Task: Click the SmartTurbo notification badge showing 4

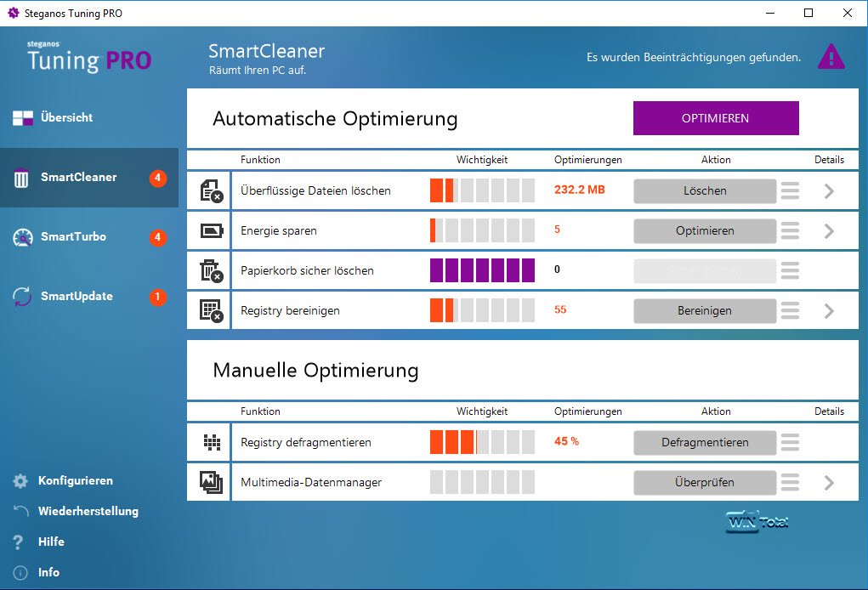Action: (x=158, y=237)
